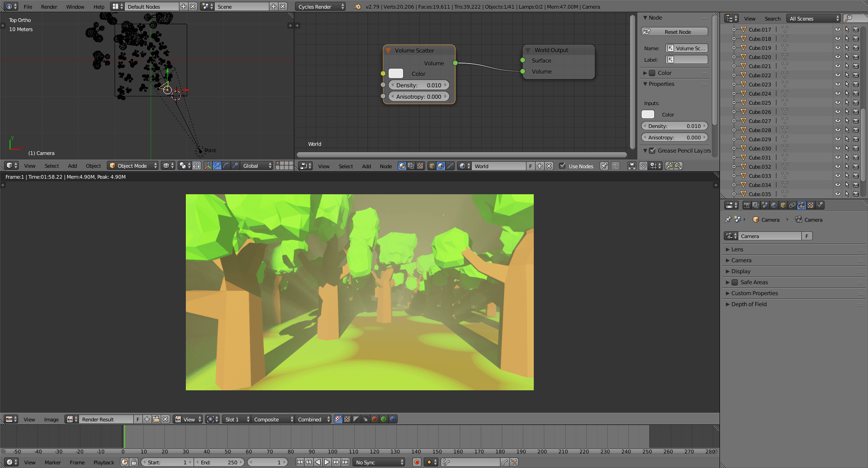Click the timeline End frame field
Screen dimensions: 868x468
219,463
